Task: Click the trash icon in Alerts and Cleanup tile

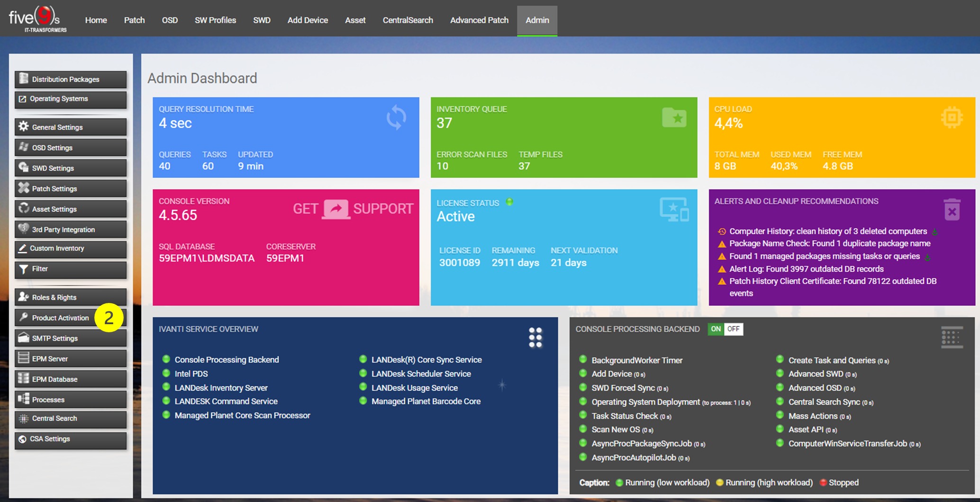Action: coord(952,209)
